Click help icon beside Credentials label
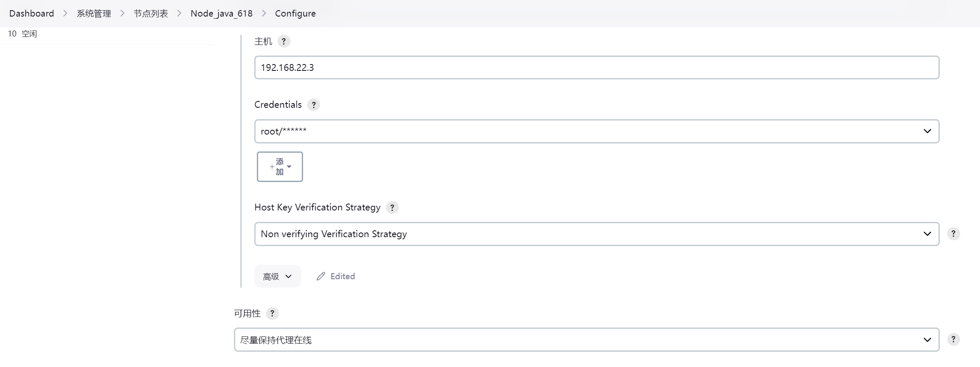The image size is (980, 367). (314, 105)
